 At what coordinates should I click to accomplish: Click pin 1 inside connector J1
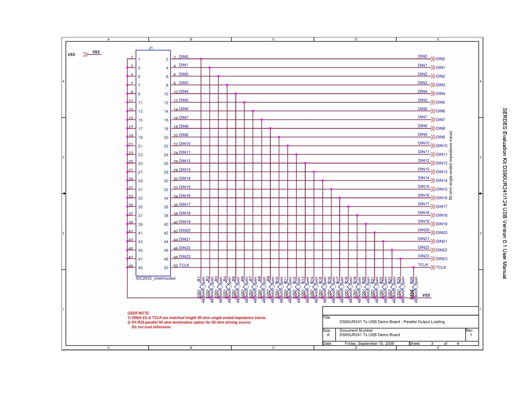point(139,59)
